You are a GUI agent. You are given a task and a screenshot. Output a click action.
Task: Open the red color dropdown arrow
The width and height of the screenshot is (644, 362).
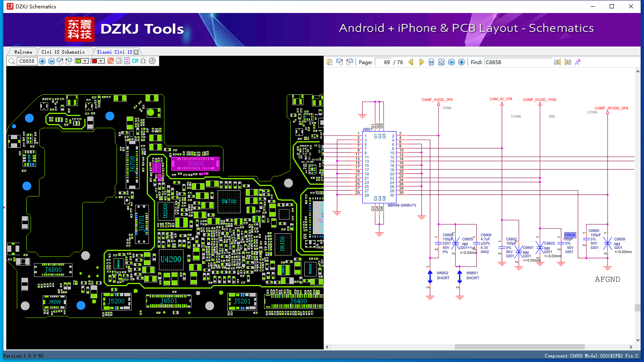[101, 61]
